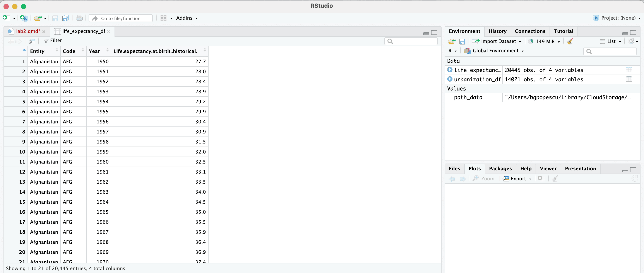Sort by the Year column header
Viewport: 644px width, 273px height.
pyautogui.click(x=94, y=51)
